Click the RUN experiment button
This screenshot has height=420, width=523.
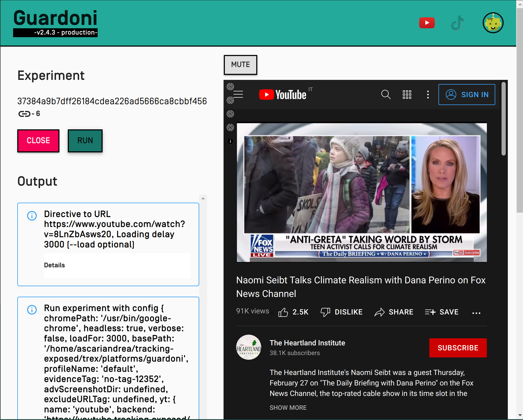coord(85,141)
